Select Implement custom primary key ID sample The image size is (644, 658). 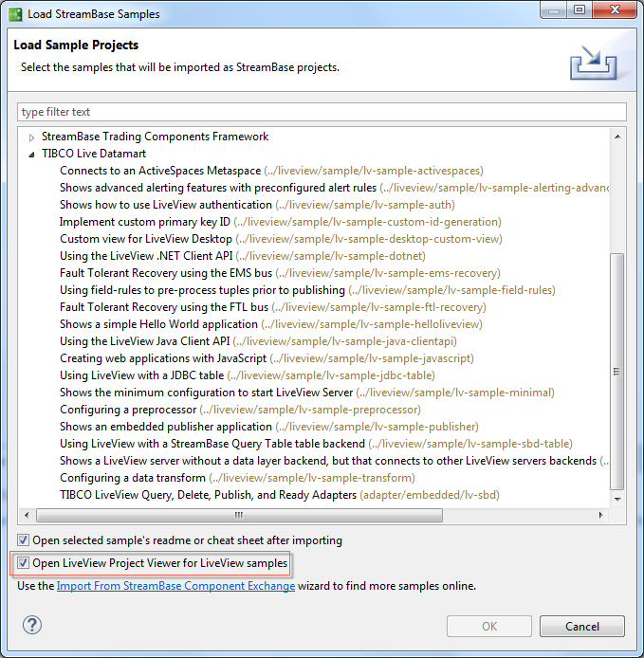(x=281, y=222)
